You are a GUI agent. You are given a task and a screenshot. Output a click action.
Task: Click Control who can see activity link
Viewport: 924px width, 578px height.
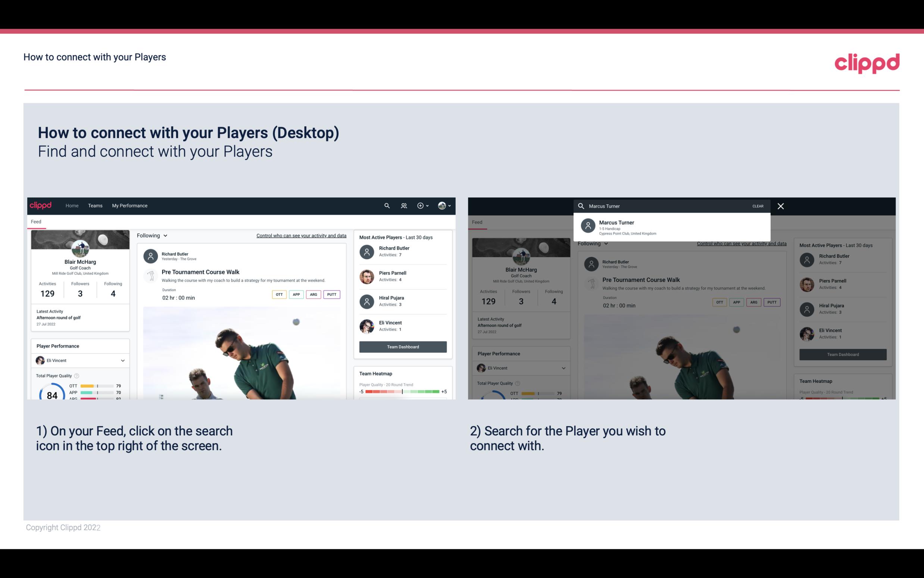click(301, 235)
